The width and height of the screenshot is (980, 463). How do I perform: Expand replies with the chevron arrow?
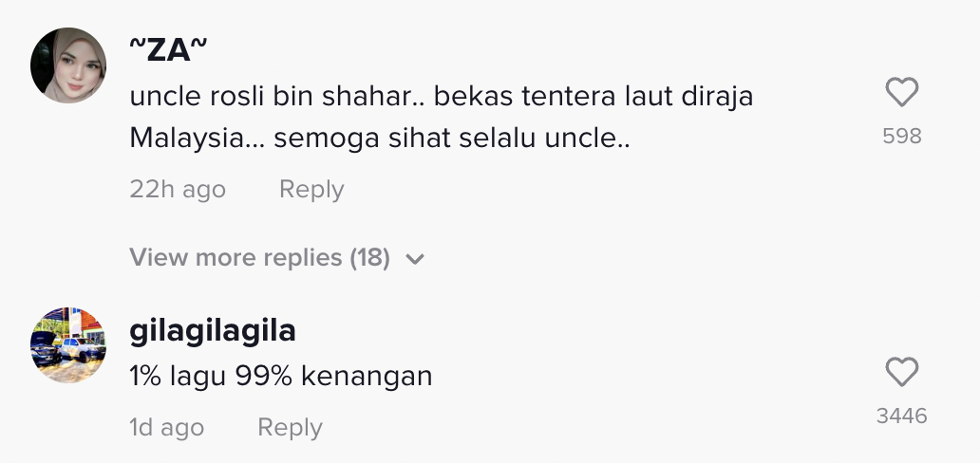tap(415, 259)
